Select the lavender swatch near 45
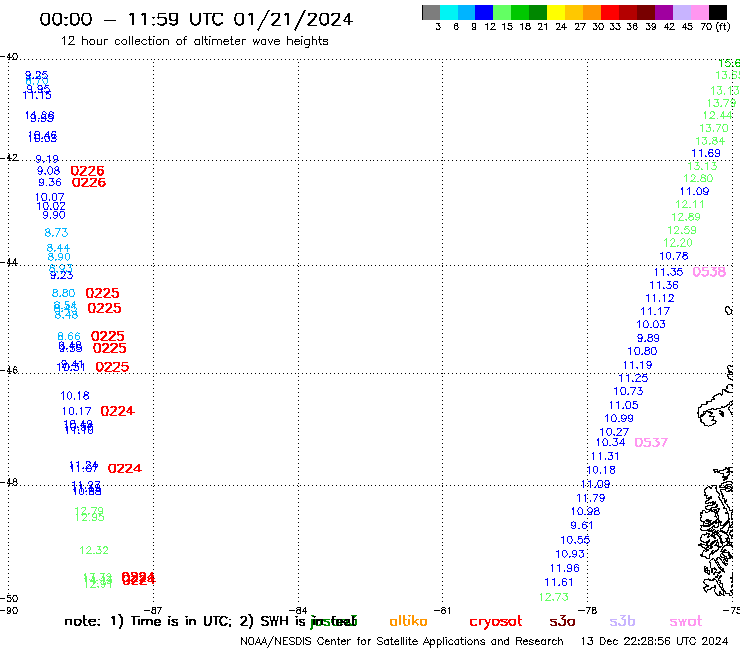740x650 pixels. pyautogui.click(x=681, y=12)
